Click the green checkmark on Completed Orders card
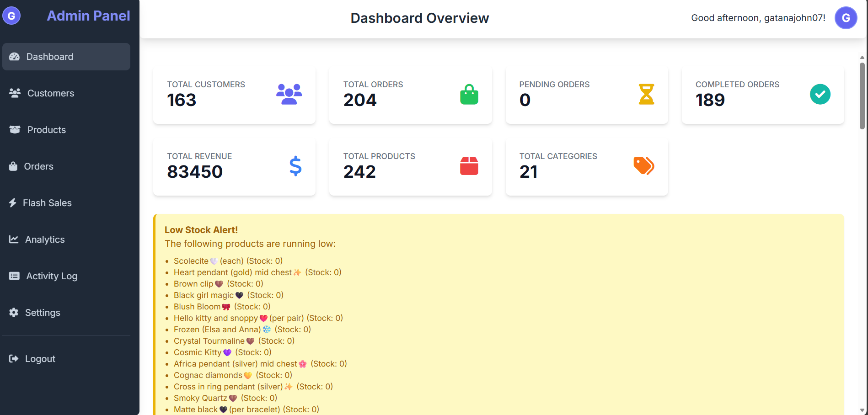 [x=820, y=94]
